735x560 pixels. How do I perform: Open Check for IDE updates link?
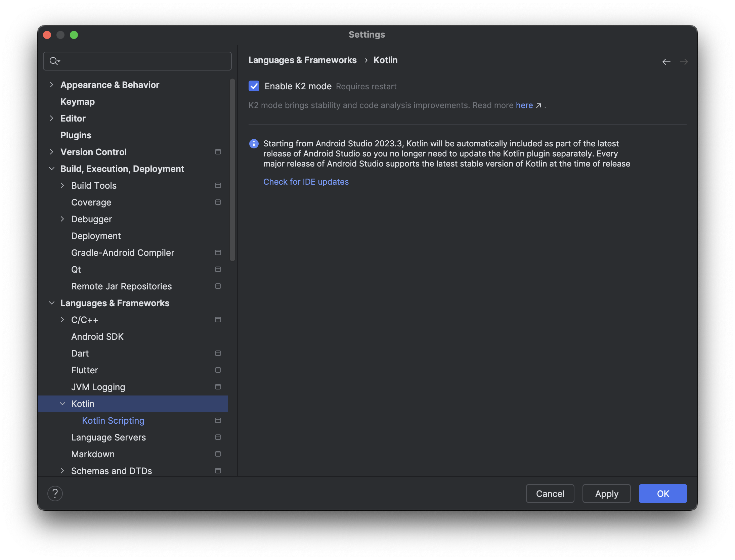(x=306, y=182)
